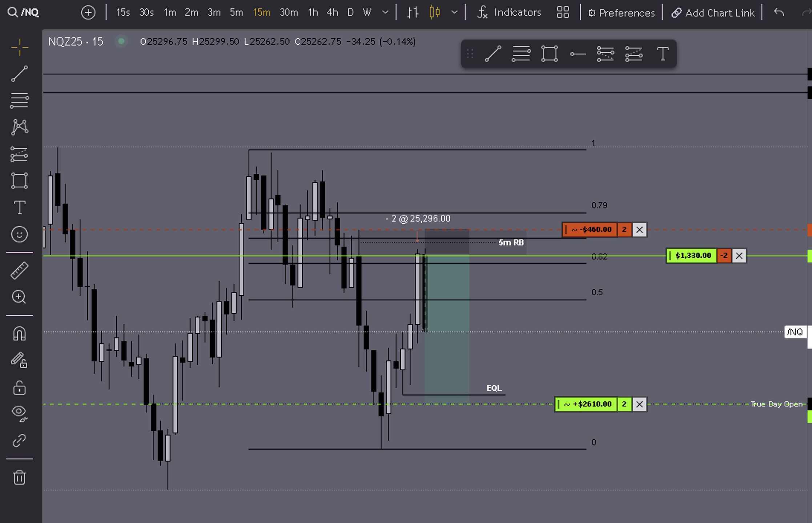
Task: Open the emoji sticker tool
Action: [x=20, y=234]
